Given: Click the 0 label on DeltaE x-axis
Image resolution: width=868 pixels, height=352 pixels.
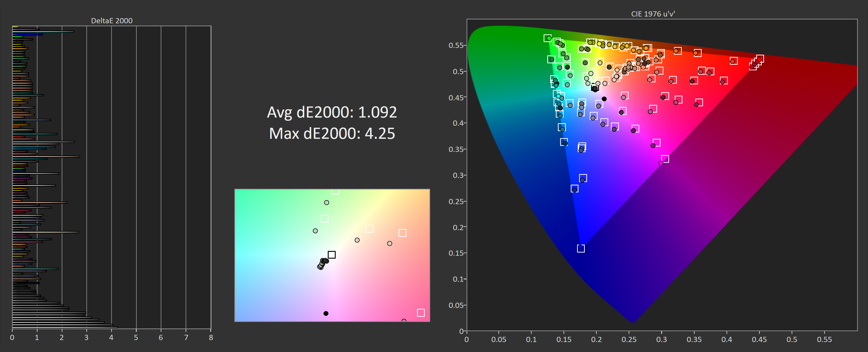Looking at the screenshot, I should tap(12, 338).
